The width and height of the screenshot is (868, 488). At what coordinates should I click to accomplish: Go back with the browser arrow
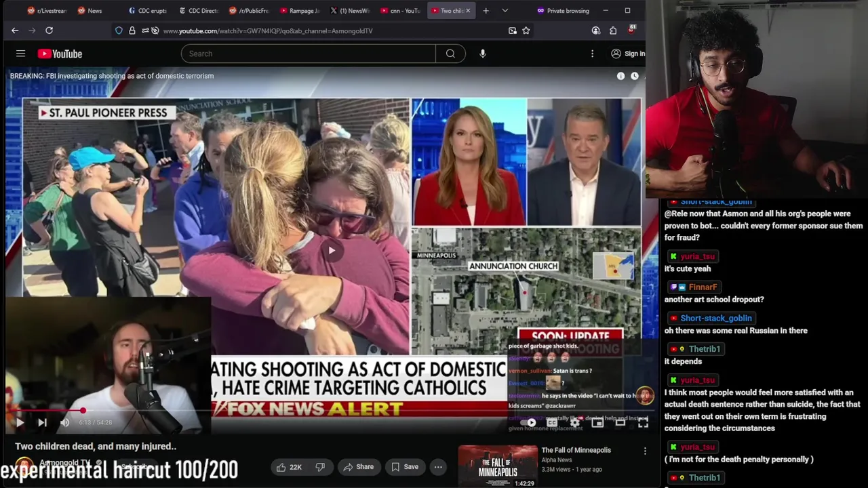coord(15,30)
